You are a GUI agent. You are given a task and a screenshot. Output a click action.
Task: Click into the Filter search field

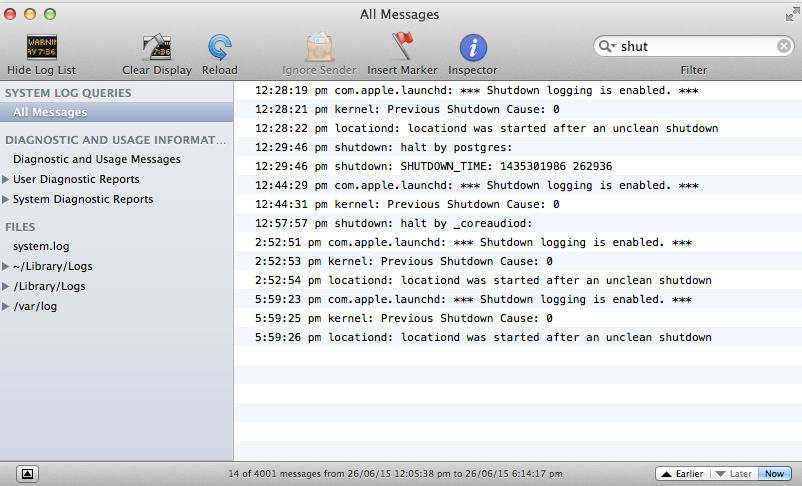[693, 47]
